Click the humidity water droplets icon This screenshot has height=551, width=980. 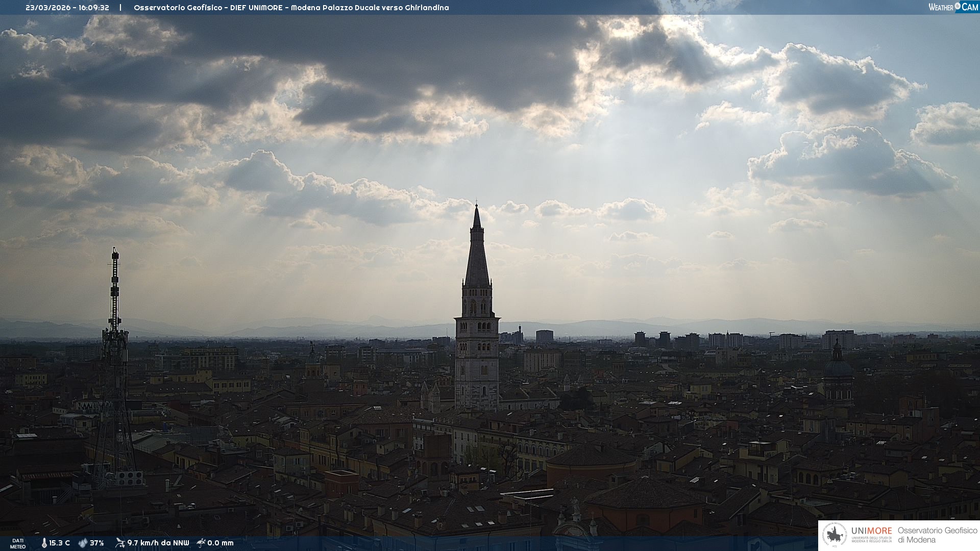point(83,543)
